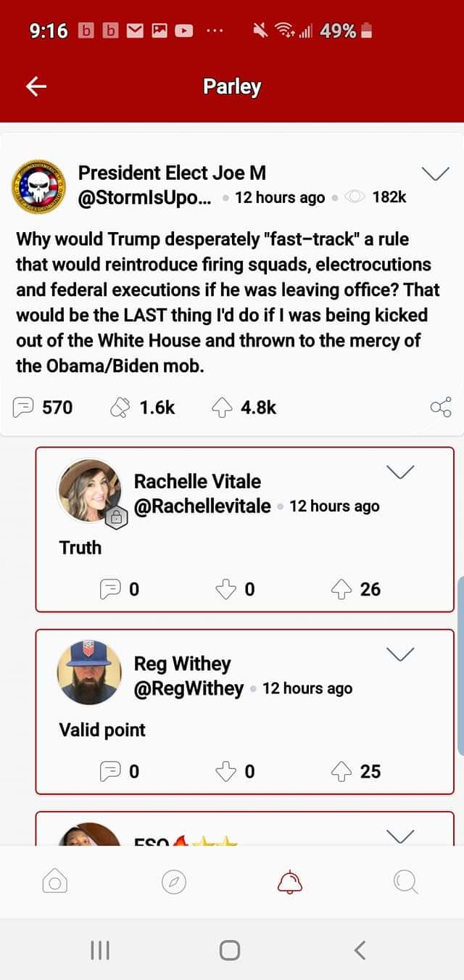The image size is (464, 980).
Task: Expand options chevron on the main post
Action: coord(435,174)
